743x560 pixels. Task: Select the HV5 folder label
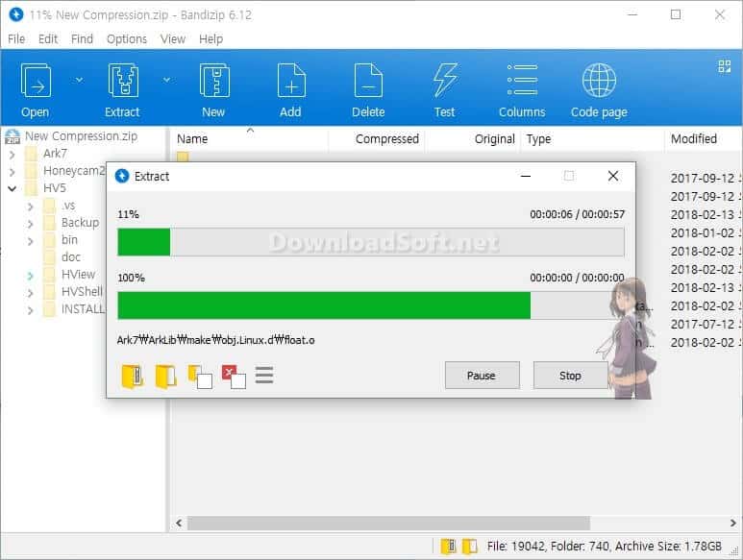[x=55, y=188]
